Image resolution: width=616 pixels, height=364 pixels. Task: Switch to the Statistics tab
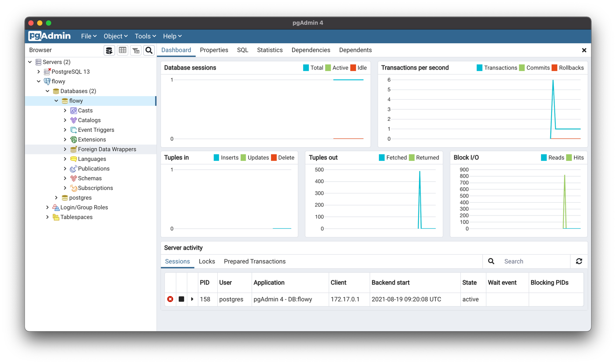pyautogui.click(x=270, y=50)
